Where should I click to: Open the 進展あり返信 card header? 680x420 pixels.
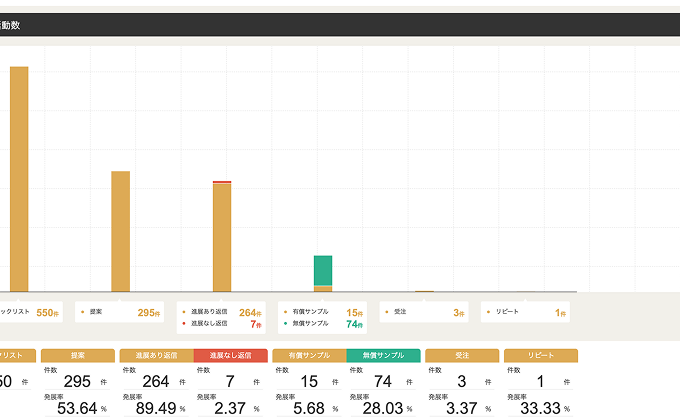[x=156, y=355]
